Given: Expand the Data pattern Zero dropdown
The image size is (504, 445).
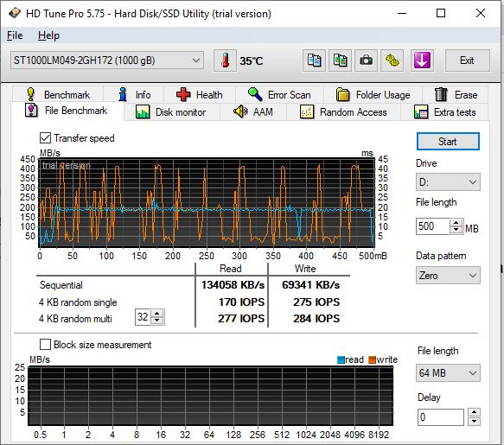Looking at the screenshot, I should coord(448,276).
